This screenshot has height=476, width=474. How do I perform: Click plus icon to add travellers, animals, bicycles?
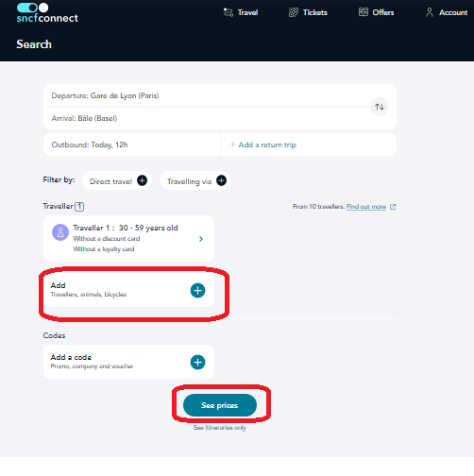197,290
